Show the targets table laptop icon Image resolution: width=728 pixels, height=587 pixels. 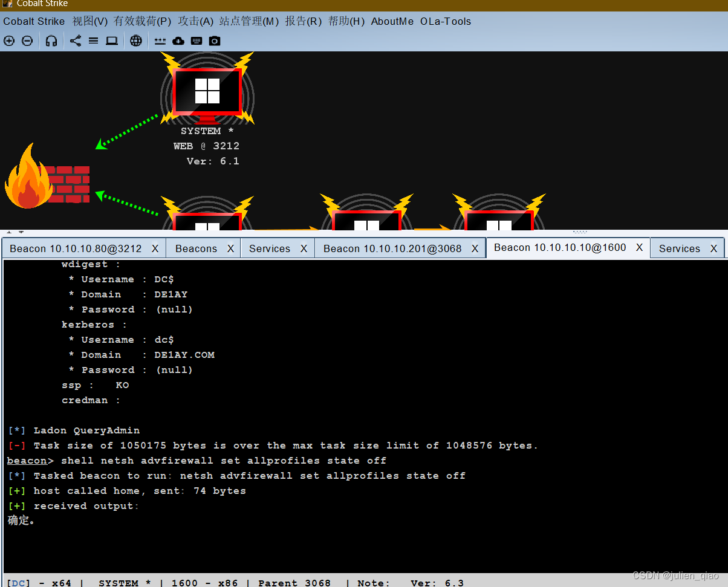coord(112,41)
